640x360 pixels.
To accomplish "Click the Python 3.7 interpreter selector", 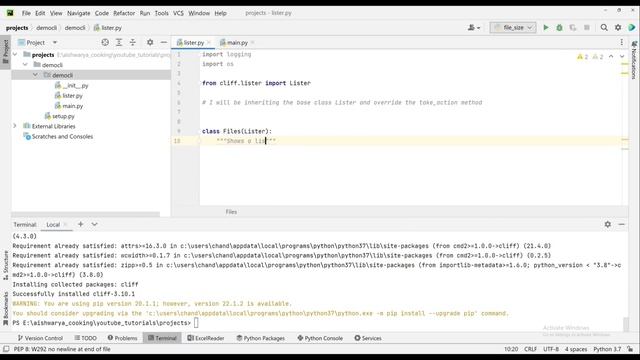I will tap(607, 349).
